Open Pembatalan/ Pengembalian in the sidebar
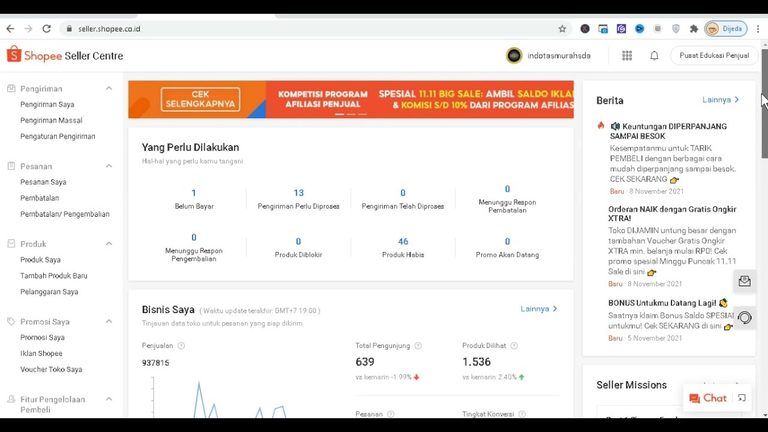This screenshot has height=432, width=768. pyautogui.click(x=65, y=214)
